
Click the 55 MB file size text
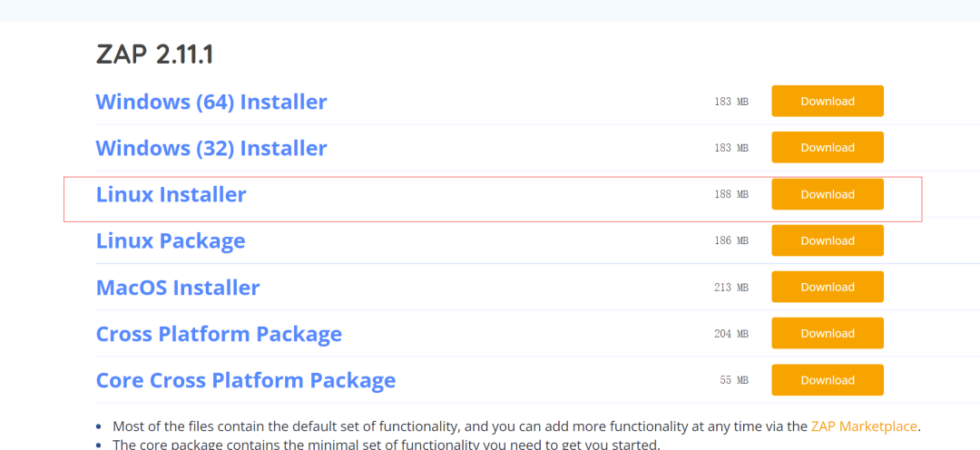[734, 380]
